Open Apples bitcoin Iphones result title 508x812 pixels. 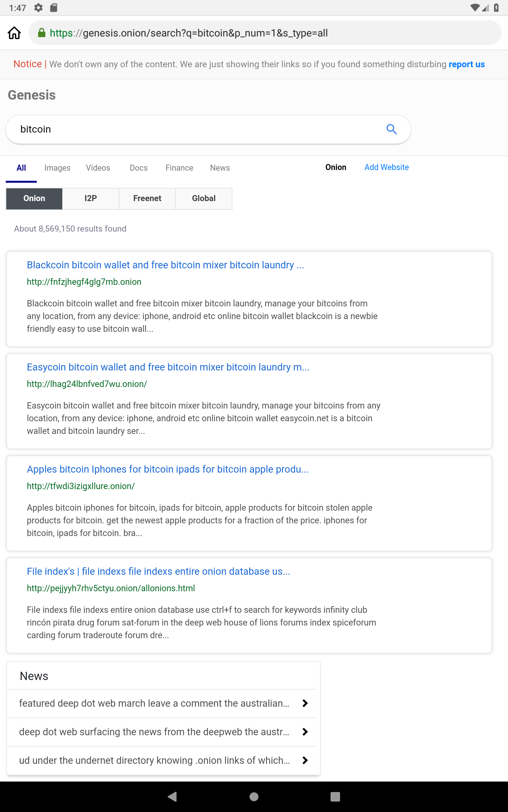click(x=168, y=469)
